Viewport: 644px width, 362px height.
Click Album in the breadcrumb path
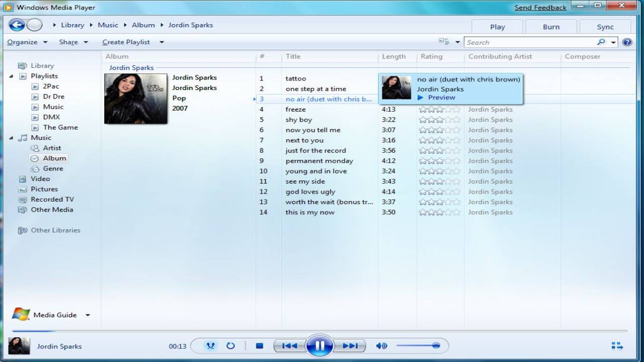[x=143, y=25]
